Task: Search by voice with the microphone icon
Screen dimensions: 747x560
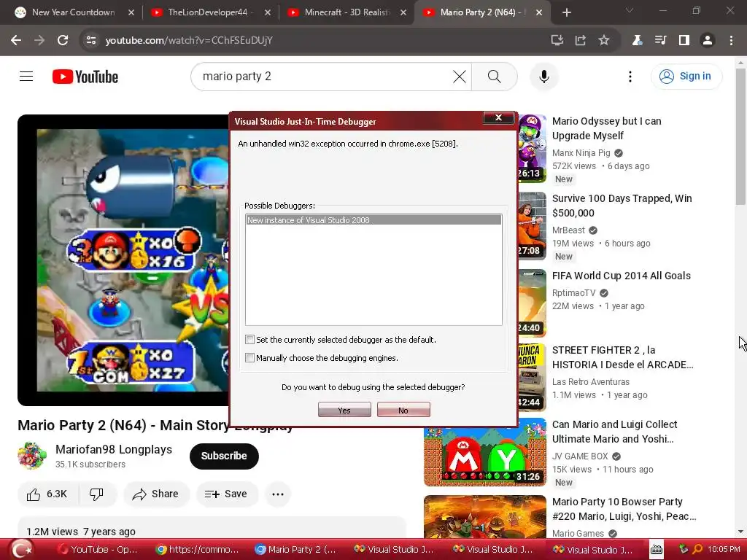Action: pos(544,77)
